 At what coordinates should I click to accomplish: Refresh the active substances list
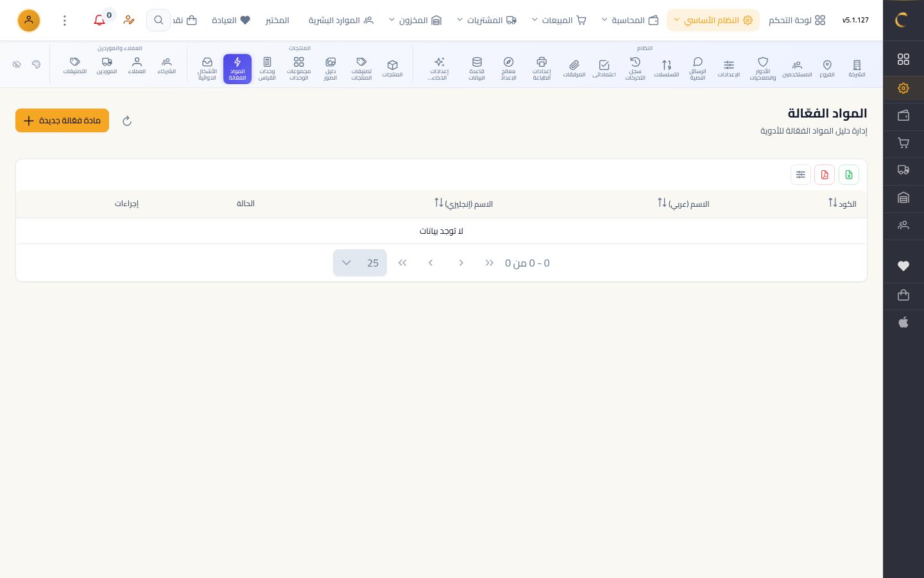[x=127, y=121]
